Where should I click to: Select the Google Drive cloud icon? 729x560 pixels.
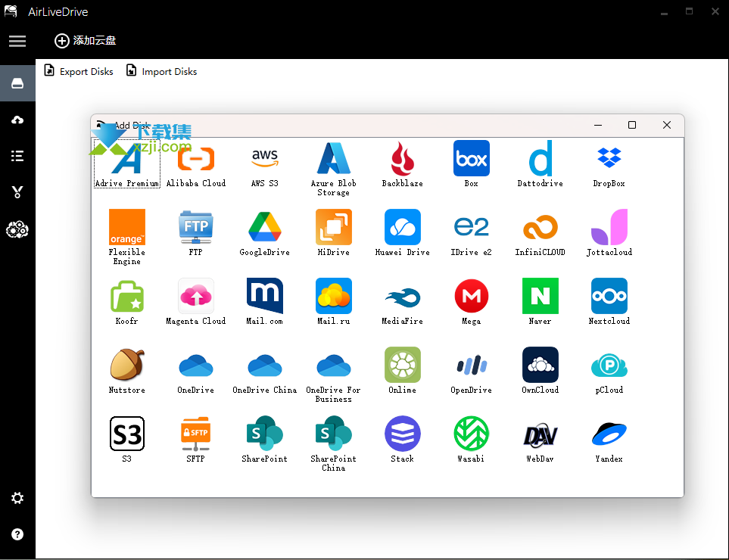point(264,227)
